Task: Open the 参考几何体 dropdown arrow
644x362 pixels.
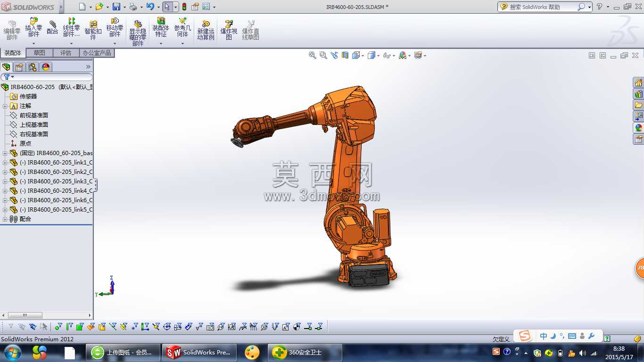Action: pos(182,43)
